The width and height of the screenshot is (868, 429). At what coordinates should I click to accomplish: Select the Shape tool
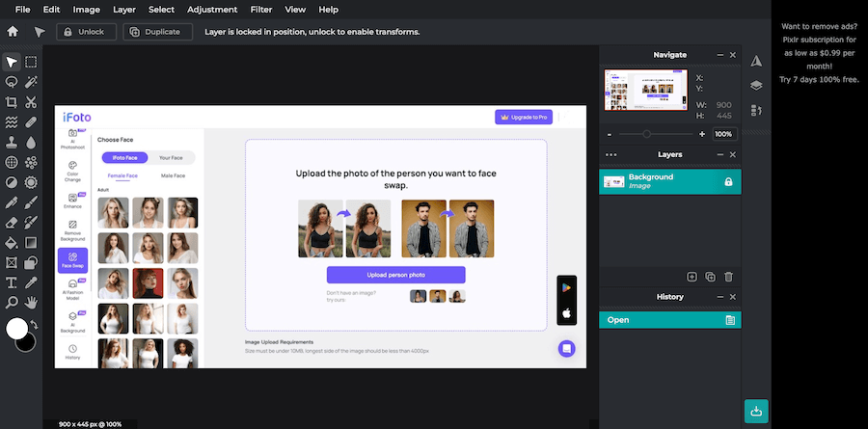pos(31,262)
